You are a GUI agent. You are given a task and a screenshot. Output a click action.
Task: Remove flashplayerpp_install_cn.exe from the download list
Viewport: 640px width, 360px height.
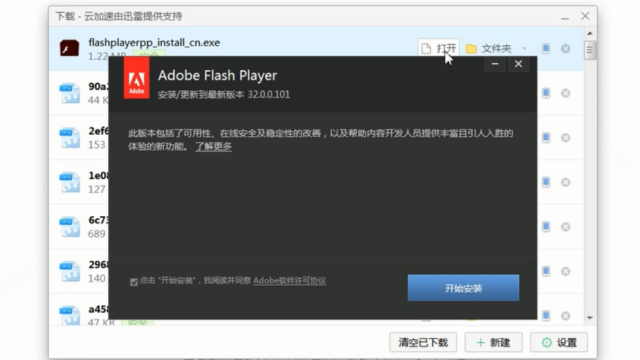[565, 49]
